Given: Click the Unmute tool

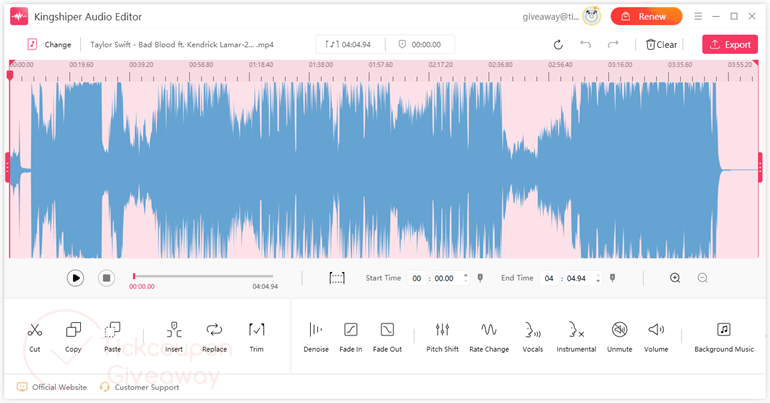Looking at the screenshot, I should click(620, 337).
